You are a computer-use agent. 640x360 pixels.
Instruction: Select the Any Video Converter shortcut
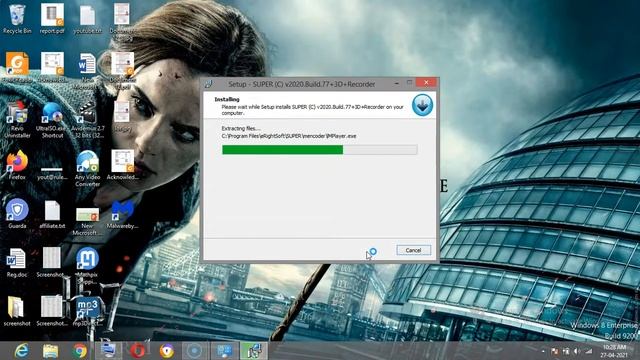click(87, 169)
